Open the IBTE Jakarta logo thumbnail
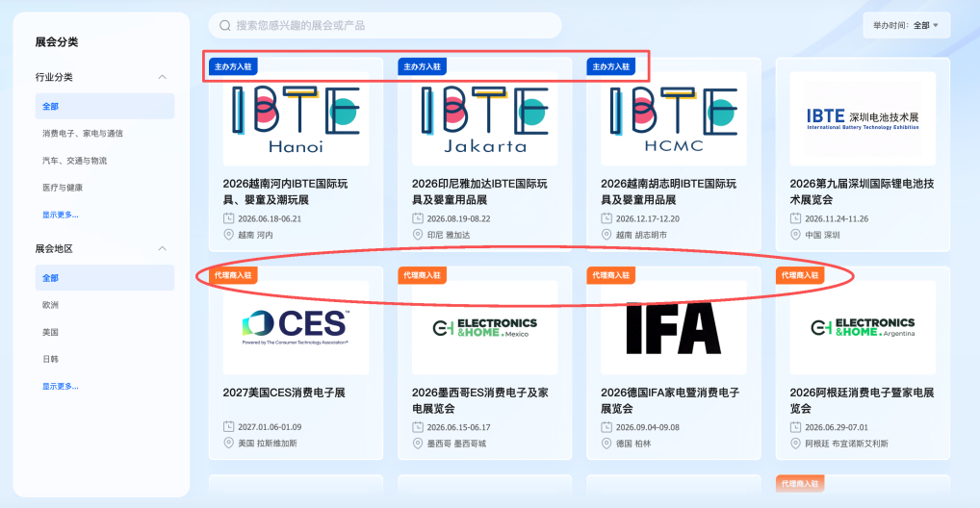980x508 pixels. pos(485,118)
